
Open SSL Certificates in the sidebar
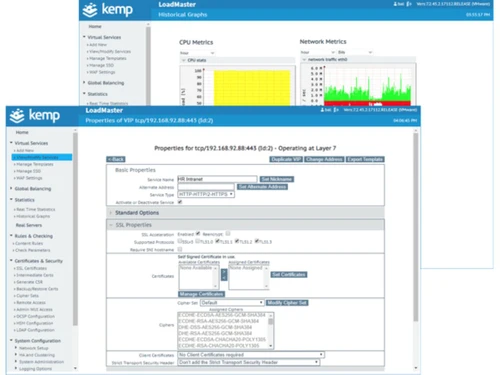[x=30, y=268]
